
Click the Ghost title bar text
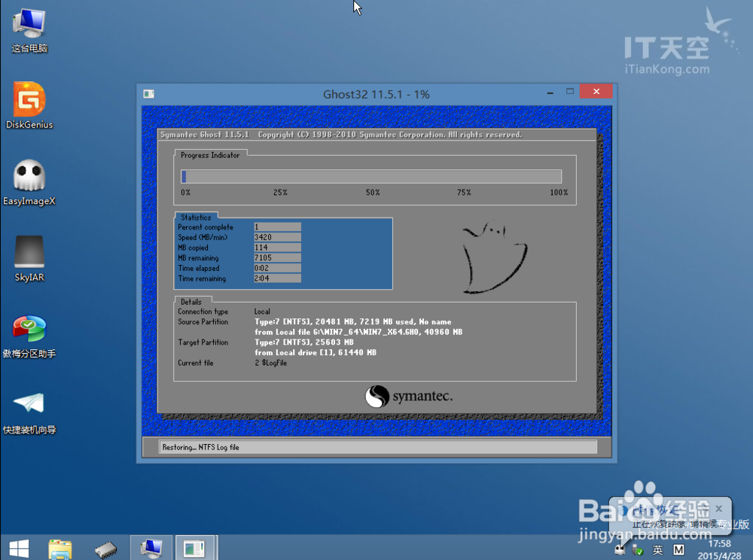click(376, 95)
